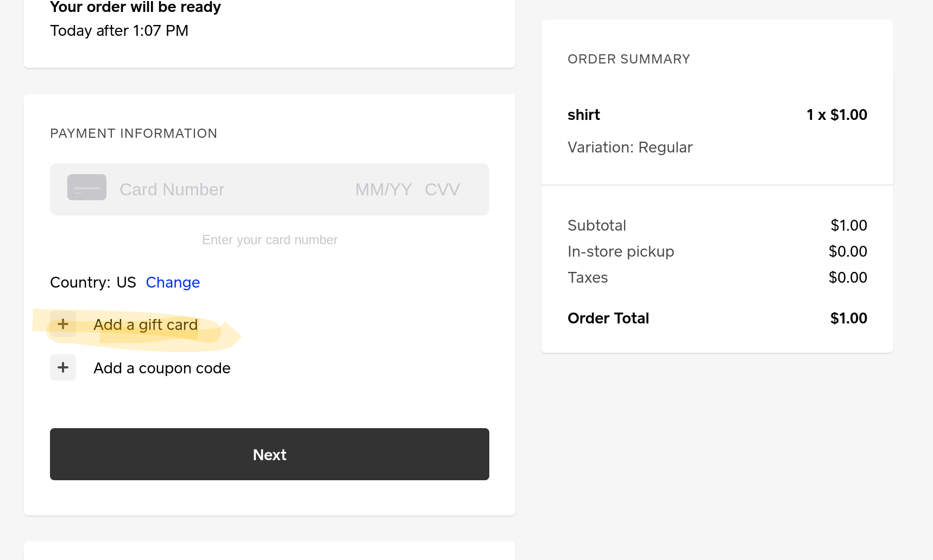933x560 pixels.
Task: Click the plus icon beside gift card
Action: 63,324
